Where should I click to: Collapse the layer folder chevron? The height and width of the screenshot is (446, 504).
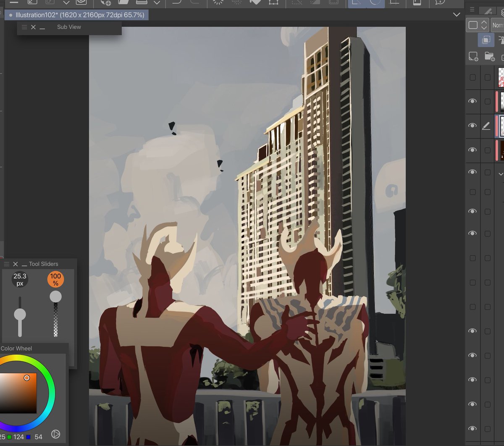pyautogui.click(x=501, y=174)
